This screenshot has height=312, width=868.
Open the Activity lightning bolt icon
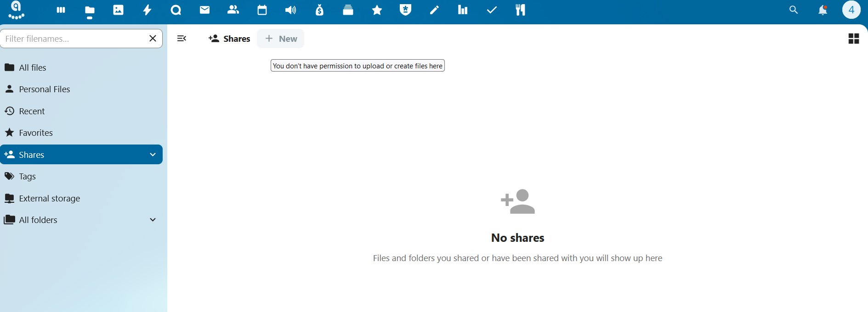[147, 10]
